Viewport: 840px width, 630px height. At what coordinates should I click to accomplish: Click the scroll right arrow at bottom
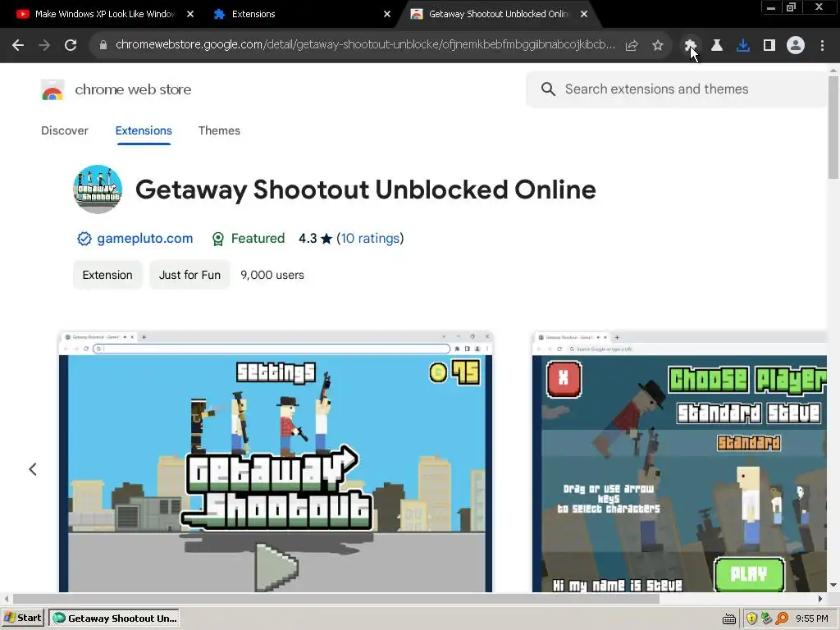pyautogui.click(x=820, y=598)
